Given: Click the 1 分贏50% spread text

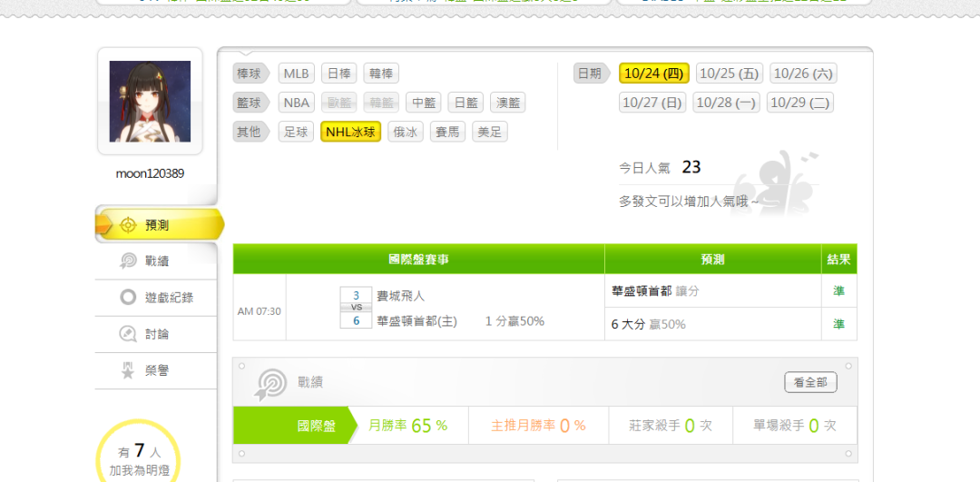Looking at the screenshot, I should point(515,321).
